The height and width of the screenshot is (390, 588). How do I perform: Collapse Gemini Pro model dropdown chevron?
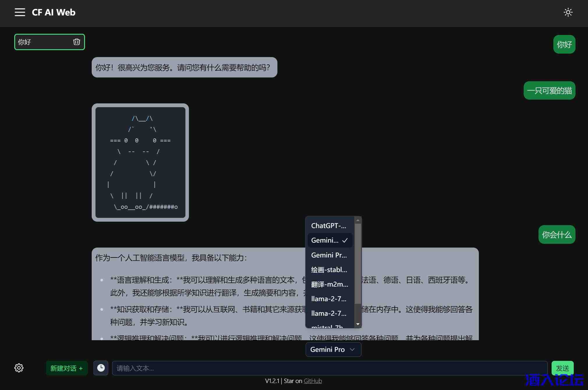tap(352, 350)
